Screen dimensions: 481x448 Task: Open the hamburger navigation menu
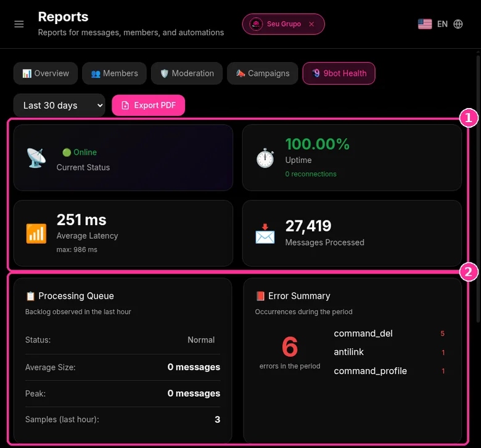[x=19, y=24]
